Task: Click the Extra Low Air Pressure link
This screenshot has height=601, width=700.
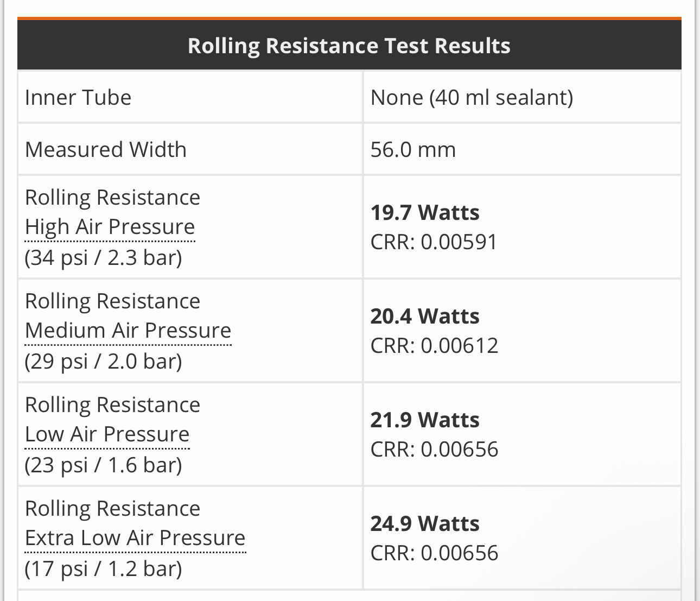Action: point(135,538)
